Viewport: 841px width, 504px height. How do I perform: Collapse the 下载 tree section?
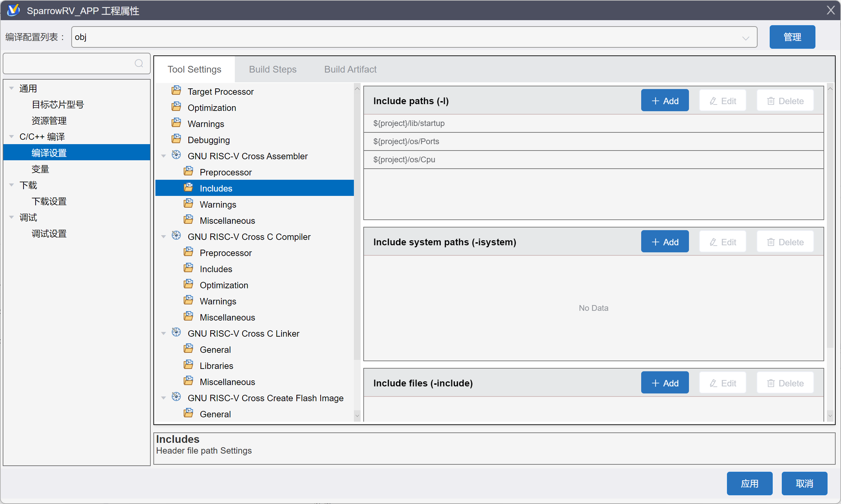click(12, 185)
